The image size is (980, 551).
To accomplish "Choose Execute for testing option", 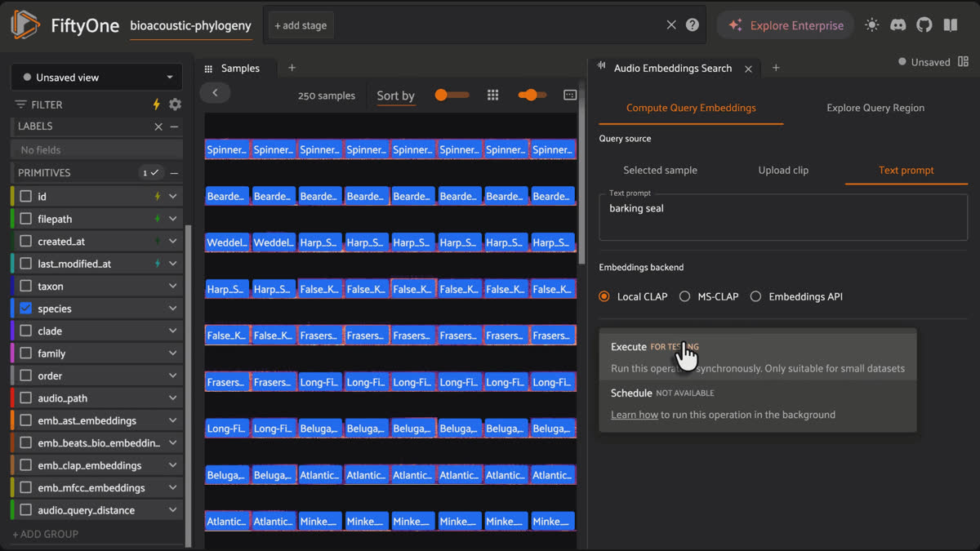I will (x=758, y=358).
